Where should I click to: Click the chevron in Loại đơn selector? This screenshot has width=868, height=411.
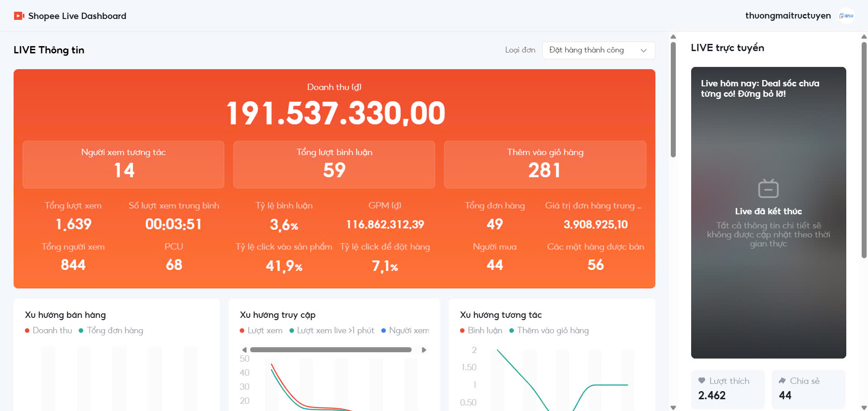644,50
